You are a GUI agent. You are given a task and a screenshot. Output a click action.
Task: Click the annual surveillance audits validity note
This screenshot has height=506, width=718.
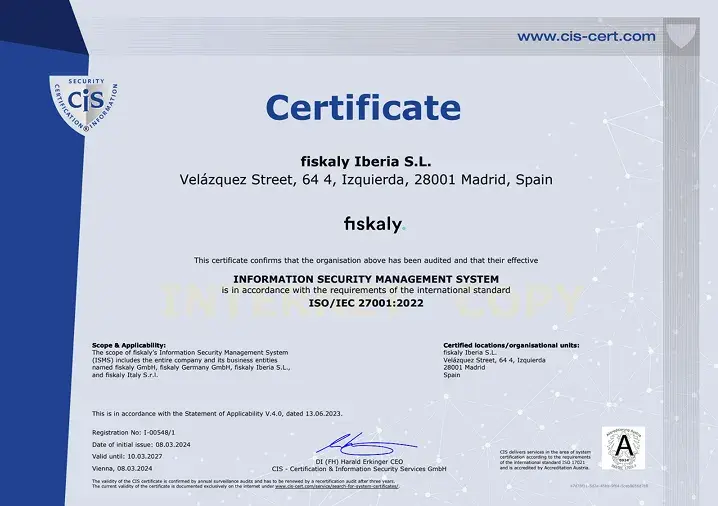pos(243,481)
